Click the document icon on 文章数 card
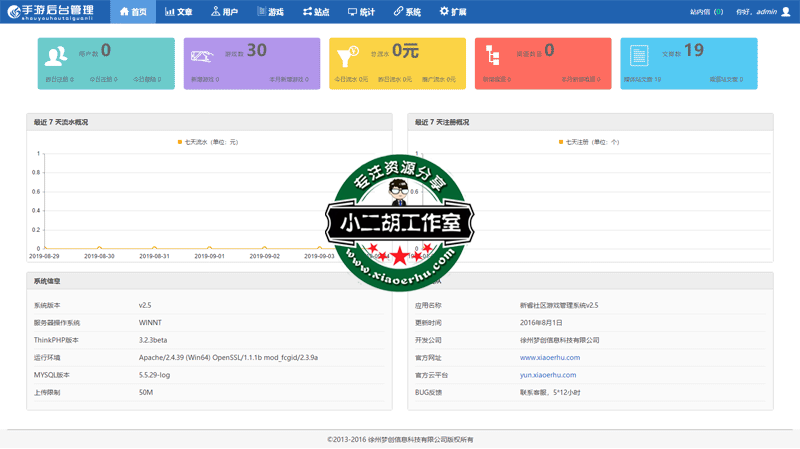The width and height of the screenshot is (800, 449). pyautogui.click(x=639, y=56)
